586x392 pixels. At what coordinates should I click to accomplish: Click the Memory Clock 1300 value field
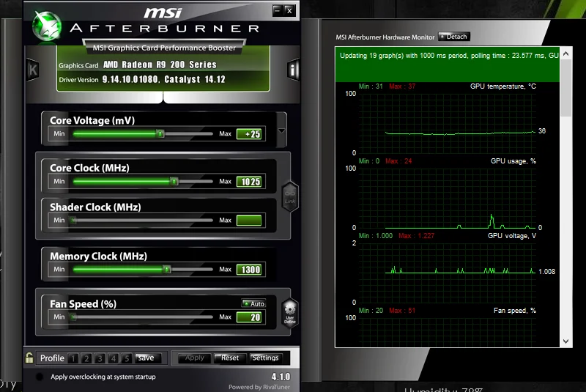click(x=249, y=270)
